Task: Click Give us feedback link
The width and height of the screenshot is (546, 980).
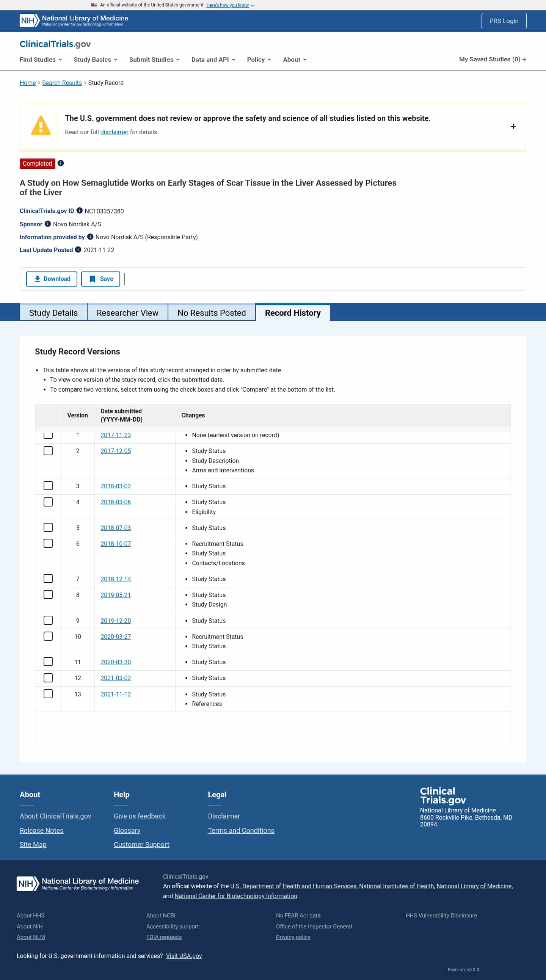Action: 140,815
